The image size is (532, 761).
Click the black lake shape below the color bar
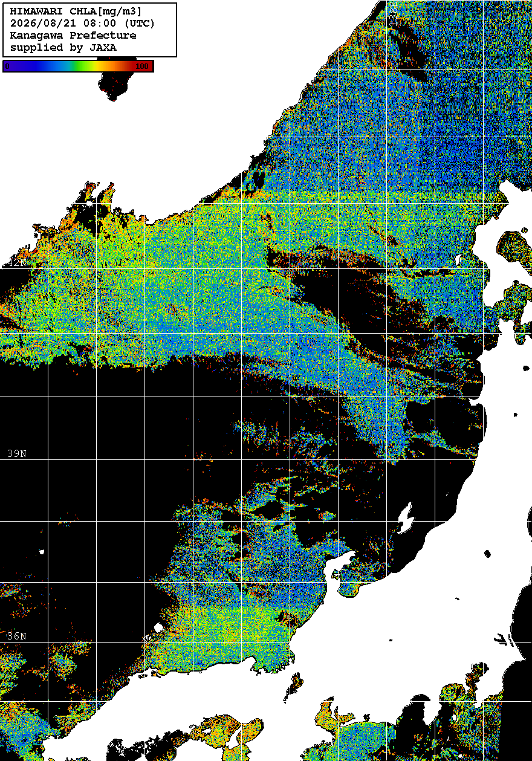115,85
